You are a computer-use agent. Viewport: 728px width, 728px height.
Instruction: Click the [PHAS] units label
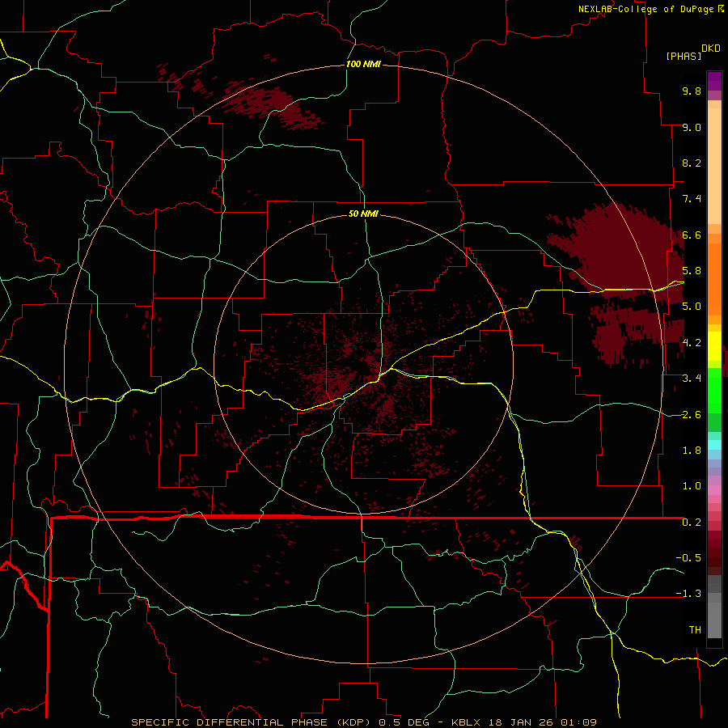coord(684,56)
